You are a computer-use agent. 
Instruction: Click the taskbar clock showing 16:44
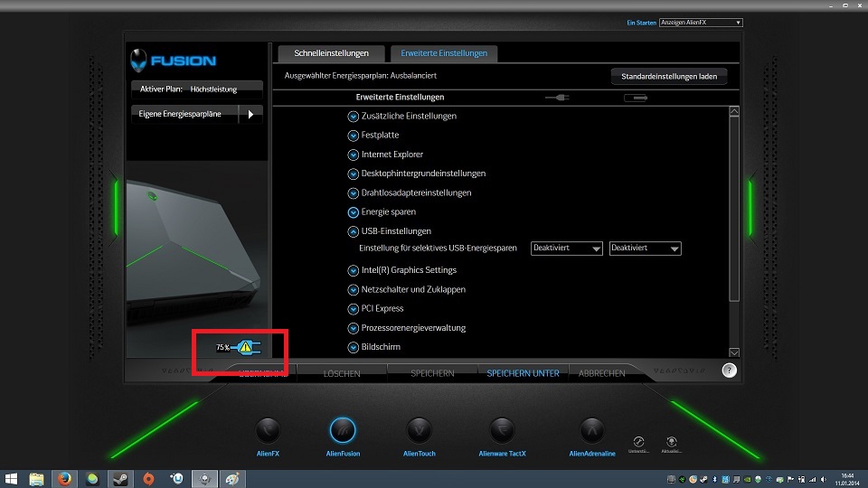pyautogui.click(x=847, y=479)
